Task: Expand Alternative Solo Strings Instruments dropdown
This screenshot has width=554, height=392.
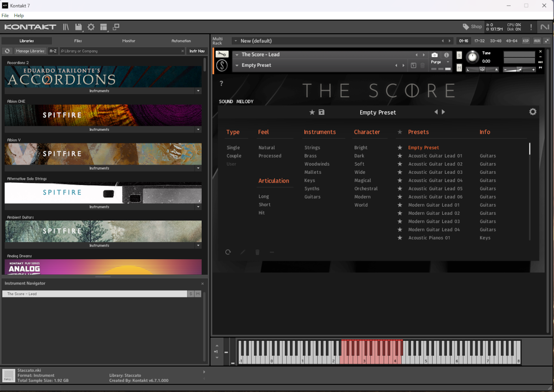Action: click(198, 207)
